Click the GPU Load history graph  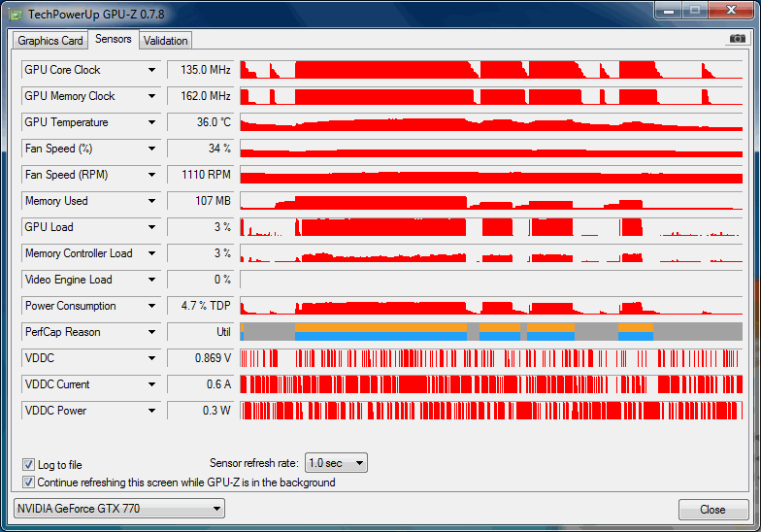click(x=491, y=227)
